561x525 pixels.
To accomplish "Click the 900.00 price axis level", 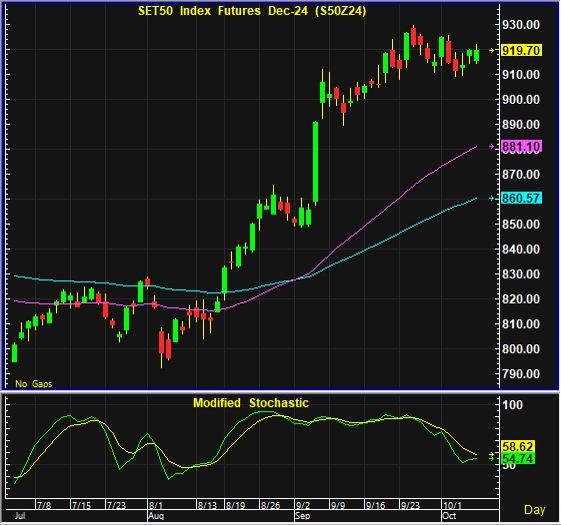I will (521, 99).
